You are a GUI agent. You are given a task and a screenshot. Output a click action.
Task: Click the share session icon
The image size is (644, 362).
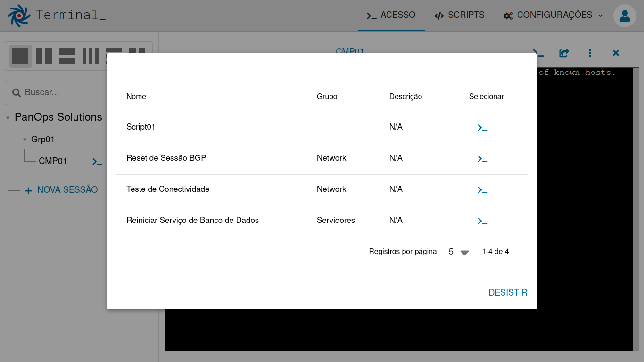[x=564, y=53]
